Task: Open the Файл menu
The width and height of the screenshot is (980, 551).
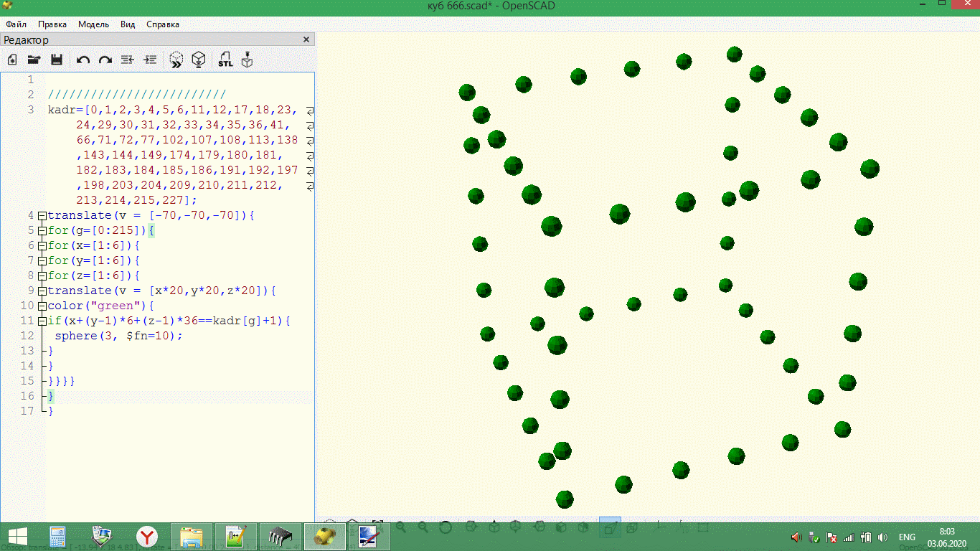Action: coord(16,24)
